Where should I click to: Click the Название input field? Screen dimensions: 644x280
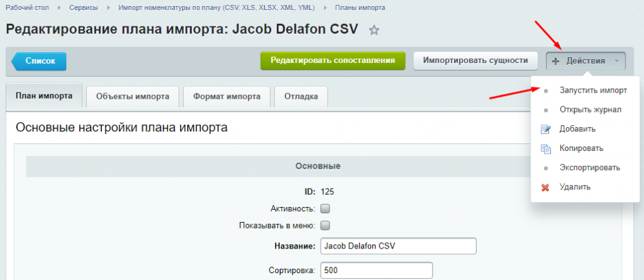(x=398, y=246)
